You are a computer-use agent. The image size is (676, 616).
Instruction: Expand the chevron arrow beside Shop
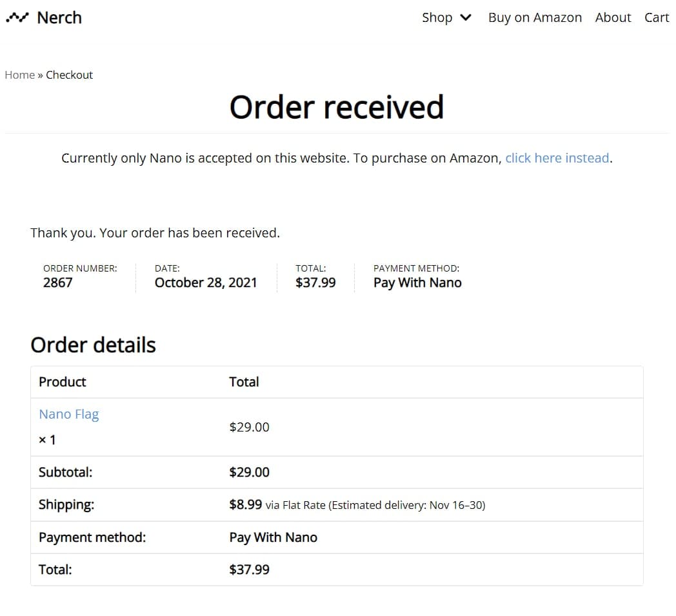click(466, 17)
